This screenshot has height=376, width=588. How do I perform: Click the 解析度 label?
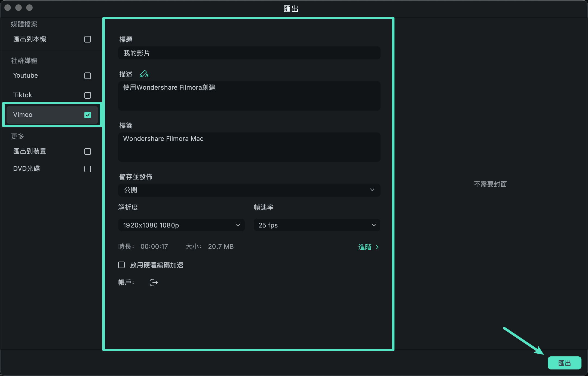point(128,207)
